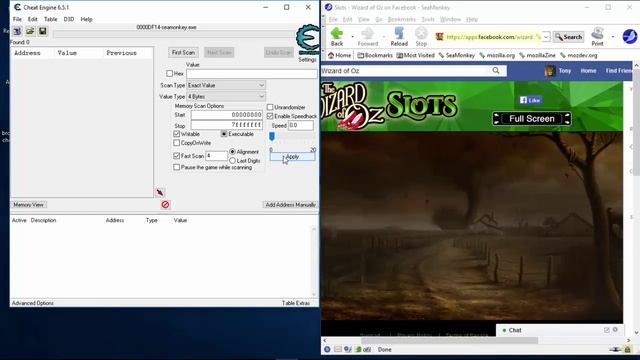Open the D3D menu in Cheat Engine
Viewport: 640px width, 360px height.
point(69,19)
